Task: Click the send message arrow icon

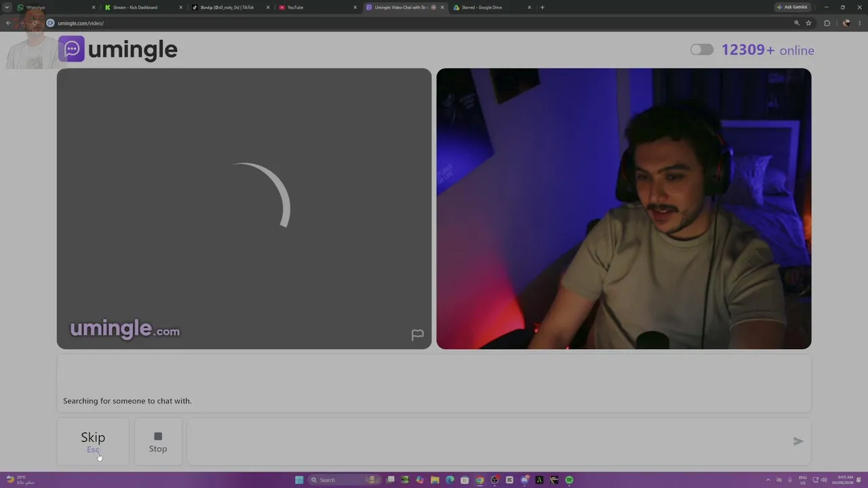Action: (x=798, y=441)
